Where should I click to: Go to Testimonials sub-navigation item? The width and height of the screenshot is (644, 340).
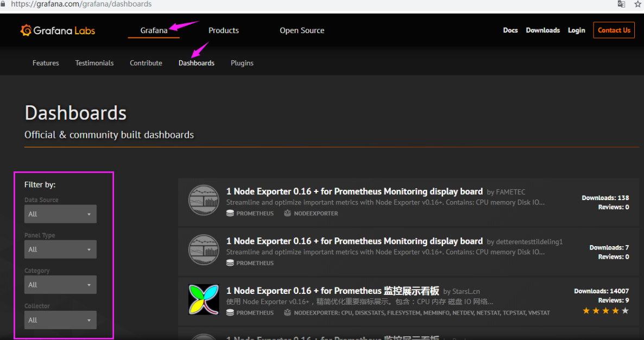point(94,63)
